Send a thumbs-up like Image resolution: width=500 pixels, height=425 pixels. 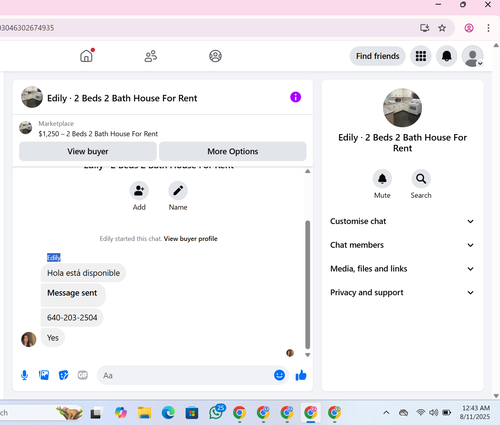pos(301,375)
